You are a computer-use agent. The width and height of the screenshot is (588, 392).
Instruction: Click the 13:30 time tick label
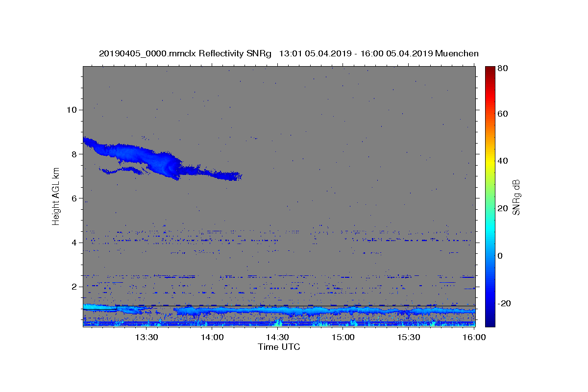pyautogui.click(x=146, y=338)
